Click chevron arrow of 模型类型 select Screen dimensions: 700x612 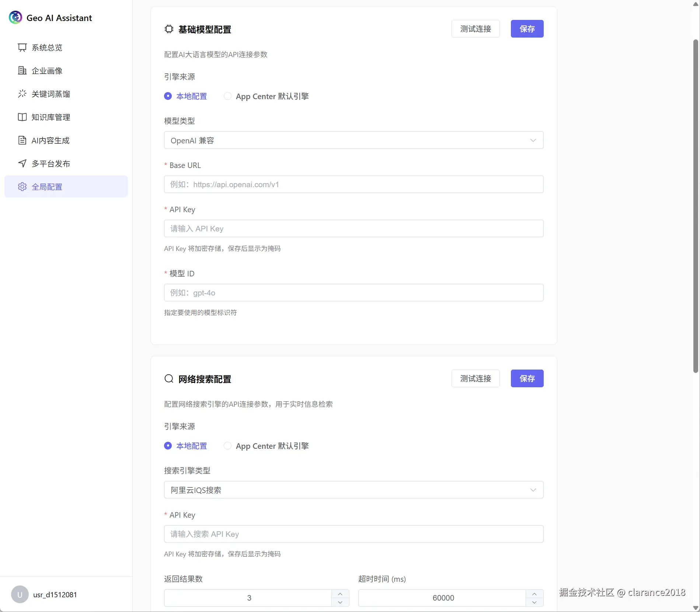533,140
